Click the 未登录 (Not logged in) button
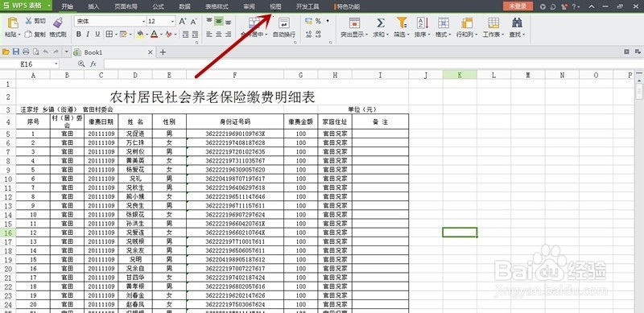This screenshot has height=313, width=644. click(x=518, y=6)
